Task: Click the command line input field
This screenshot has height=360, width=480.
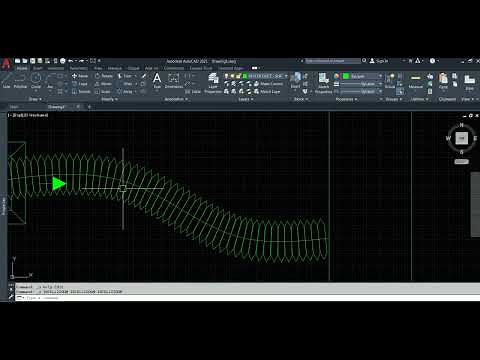Action: coord(247,298)
